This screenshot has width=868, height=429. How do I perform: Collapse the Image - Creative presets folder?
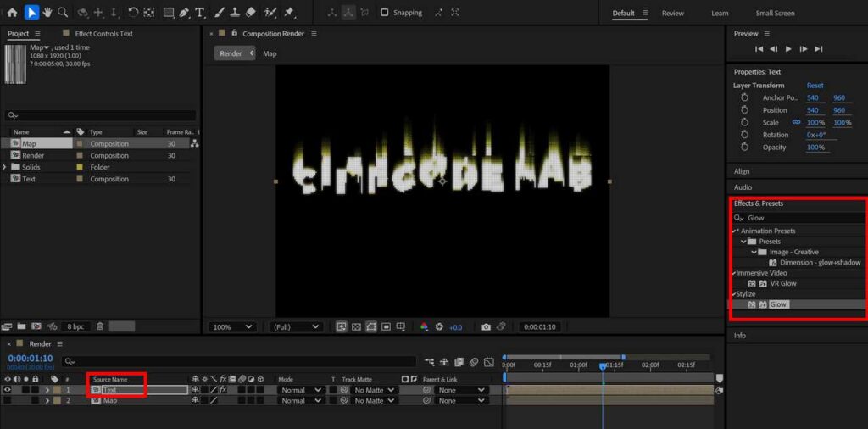coord(754,252)
